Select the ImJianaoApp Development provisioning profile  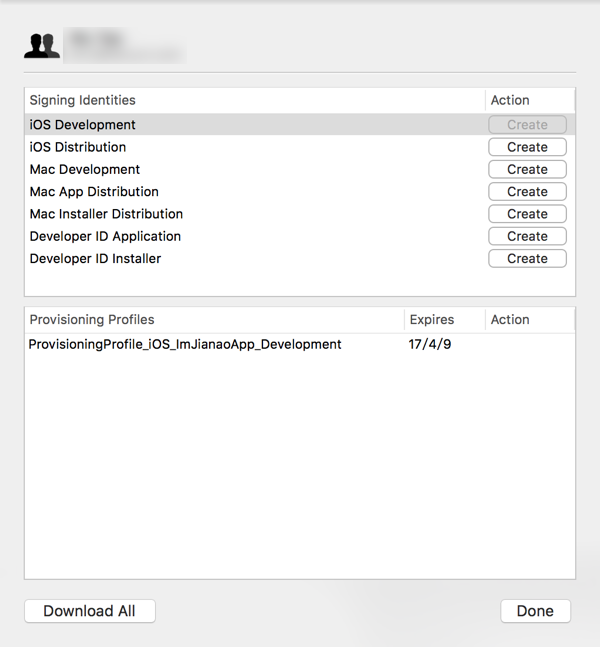185,344
